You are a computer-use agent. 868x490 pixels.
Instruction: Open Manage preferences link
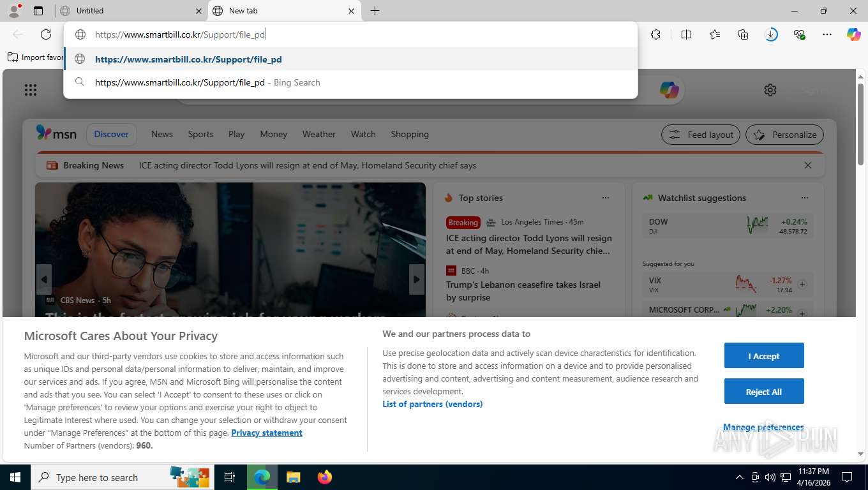coord(763,427)
